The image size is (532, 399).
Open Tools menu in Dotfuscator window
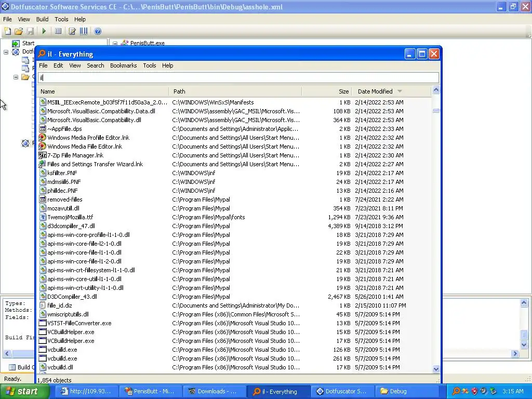pos(61,19)
